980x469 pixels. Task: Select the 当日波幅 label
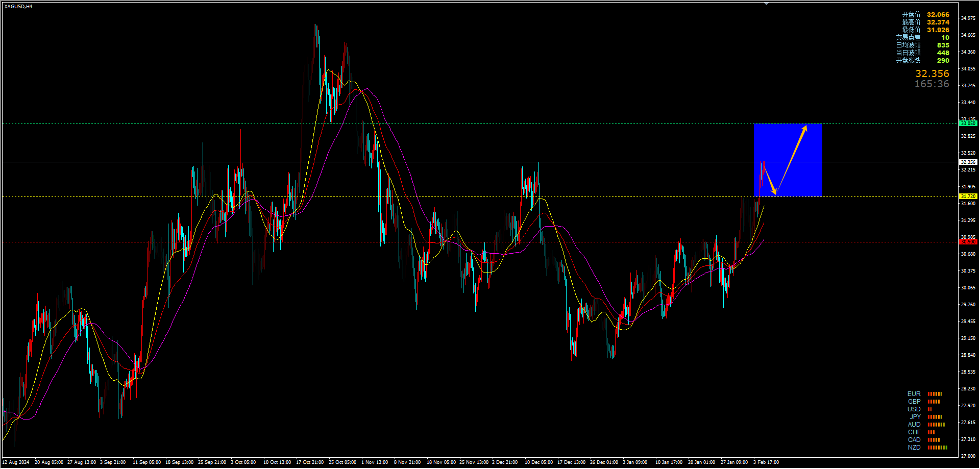[908, 53]
